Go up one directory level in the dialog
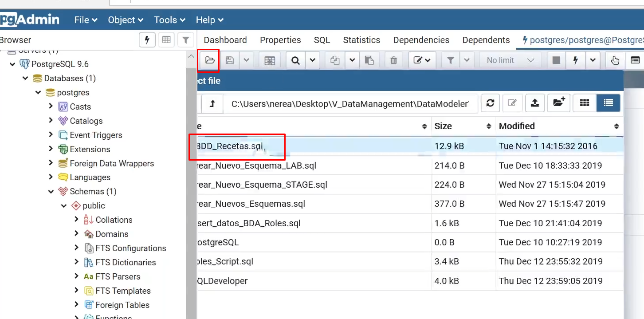This screenshot has width=644, height=319. [212, 103]
